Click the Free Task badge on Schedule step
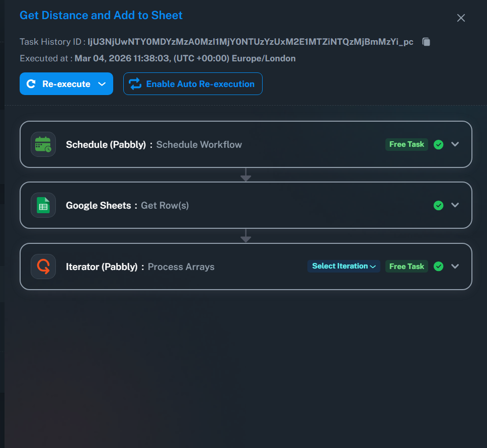Image resolution: width=487 pixels, height=448 pixels. (x=407, y=144)
